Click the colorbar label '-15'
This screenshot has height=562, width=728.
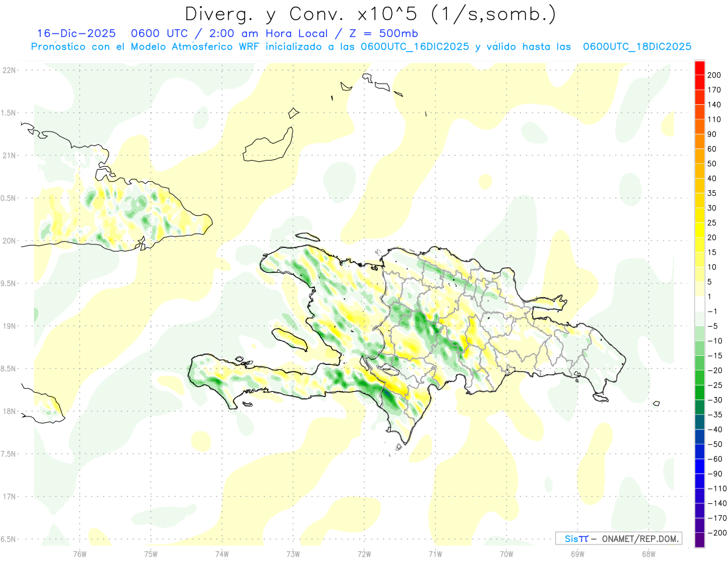tap(715, 356)
